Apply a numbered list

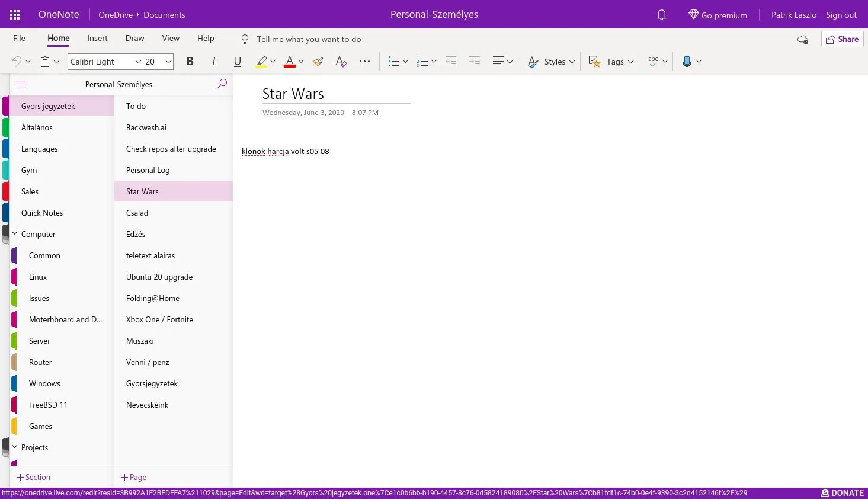pyautogui.click(x=422, y=61)
